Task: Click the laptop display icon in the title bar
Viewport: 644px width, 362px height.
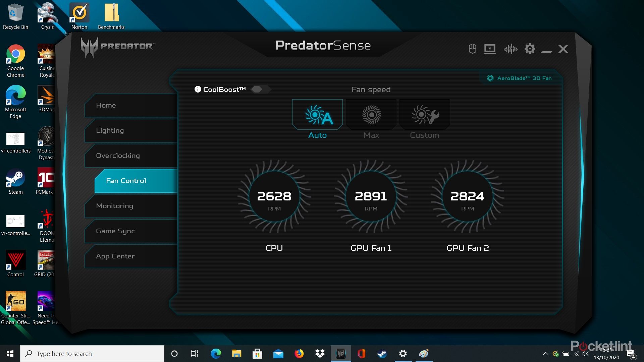Action: point(490,49)
